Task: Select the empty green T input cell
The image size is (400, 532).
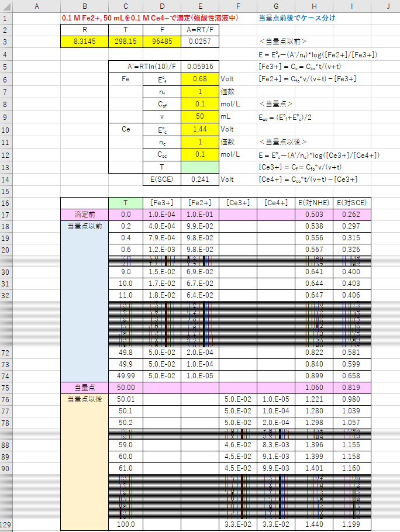Action: [200, 167]
